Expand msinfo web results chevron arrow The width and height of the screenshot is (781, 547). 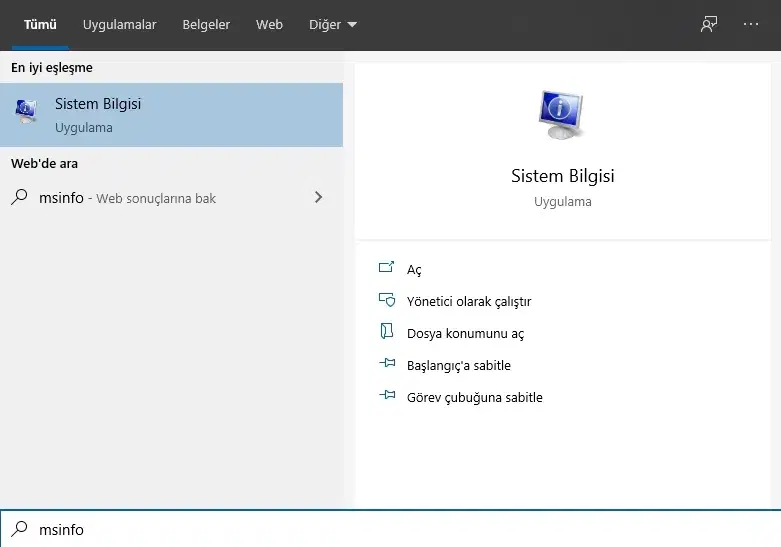pos(318,197)
